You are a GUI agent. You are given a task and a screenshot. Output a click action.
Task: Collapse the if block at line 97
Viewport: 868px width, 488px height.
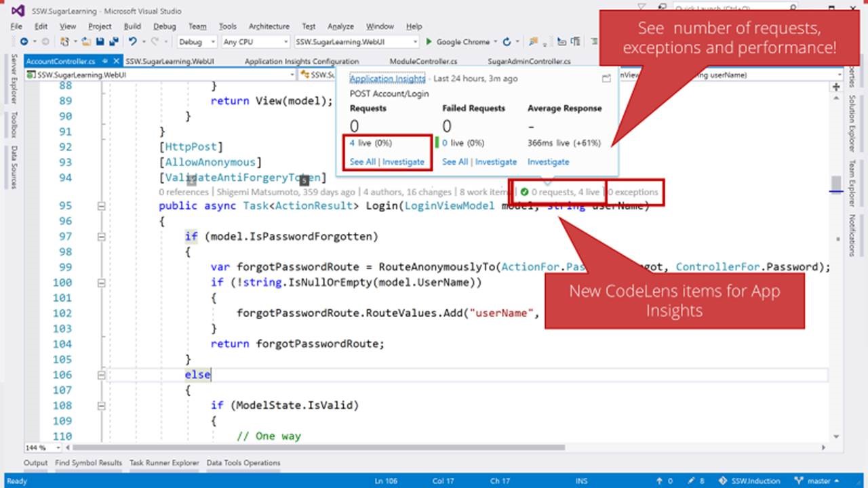[x=101, y=237]
